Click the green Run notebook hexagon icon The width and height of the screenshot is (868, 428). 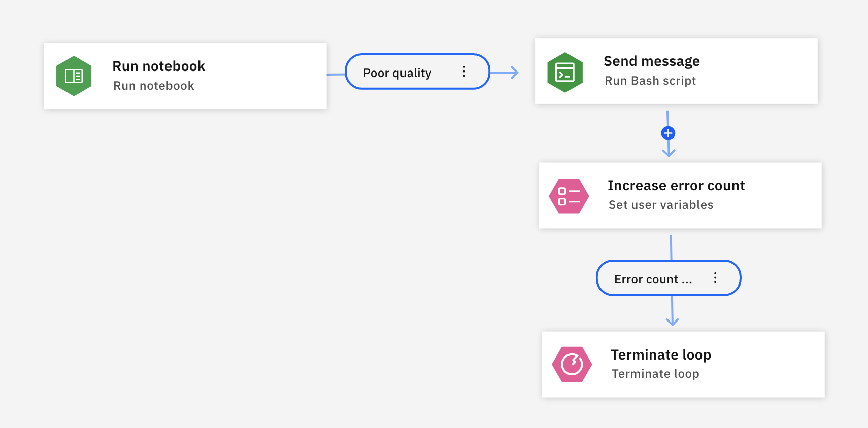coord(74,76)
